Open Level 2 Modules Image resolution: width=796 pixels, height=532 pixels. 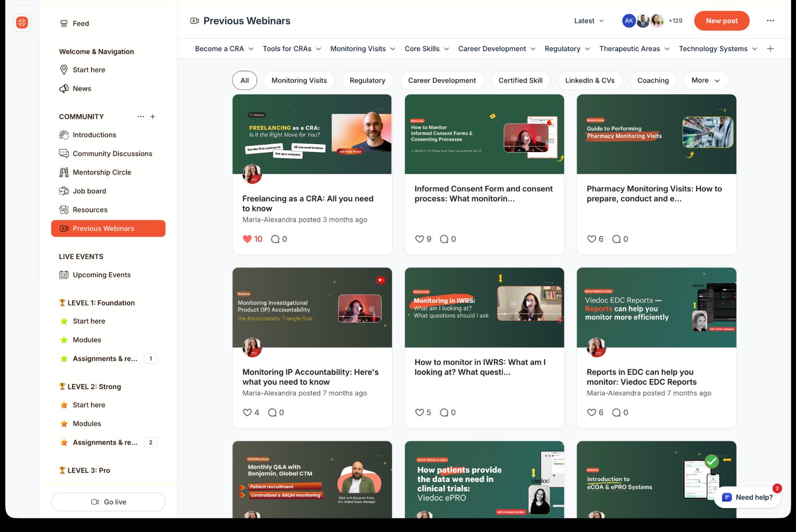coord(87,423)
